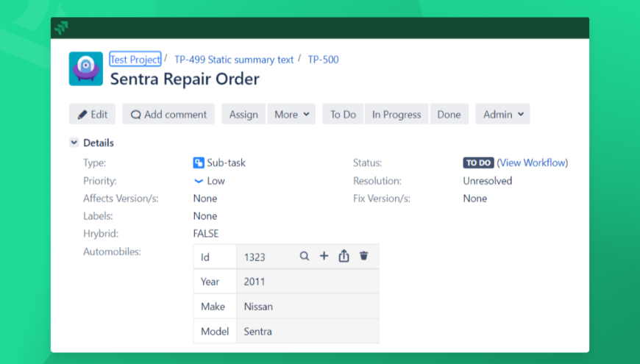Click the Model value Sentra
Screen dimensions: 640x364
258,332
